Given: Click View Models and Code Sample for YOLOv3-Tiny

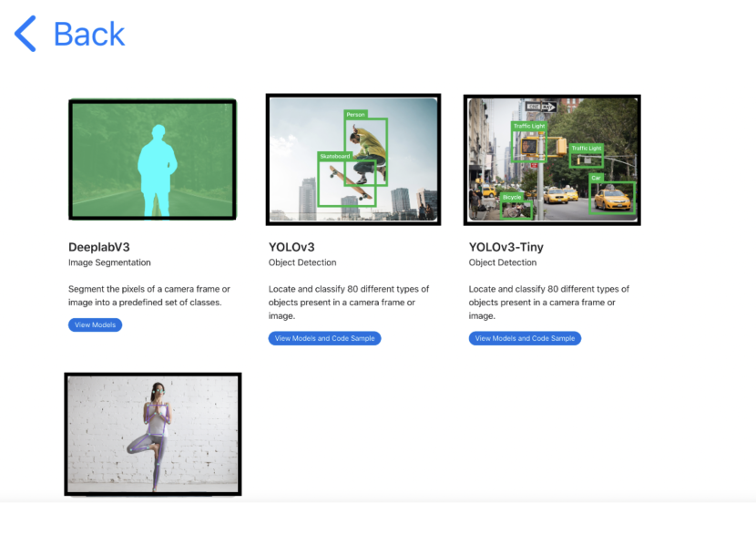Looking at the screenshot, I should [525, 338].
